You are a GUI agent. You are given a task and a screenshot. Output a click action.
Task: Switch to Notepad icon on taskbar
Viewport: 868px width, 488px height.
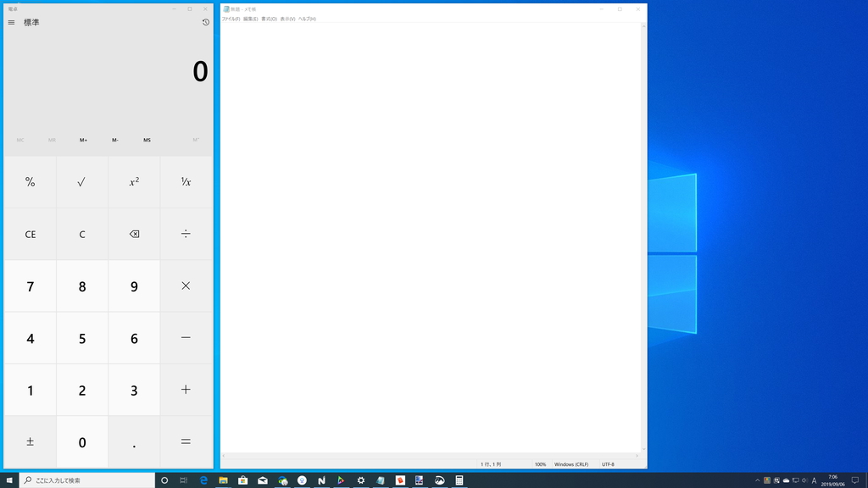tap(381, 480)
